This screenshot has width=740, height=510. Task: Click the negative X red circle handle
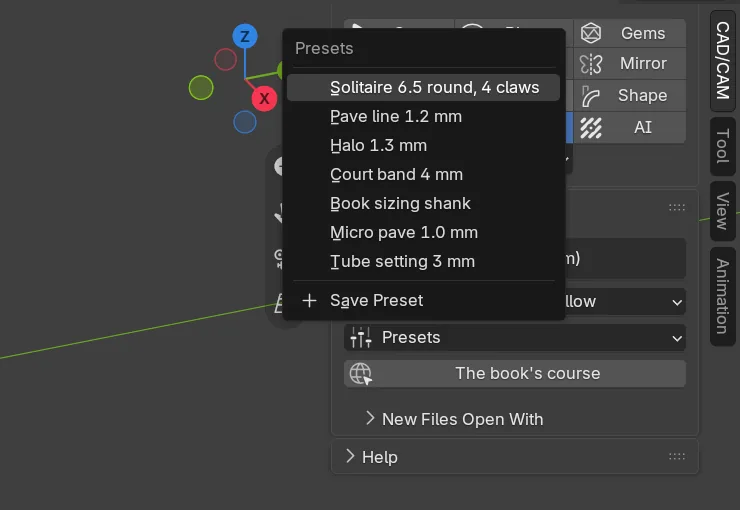[226, 59]
